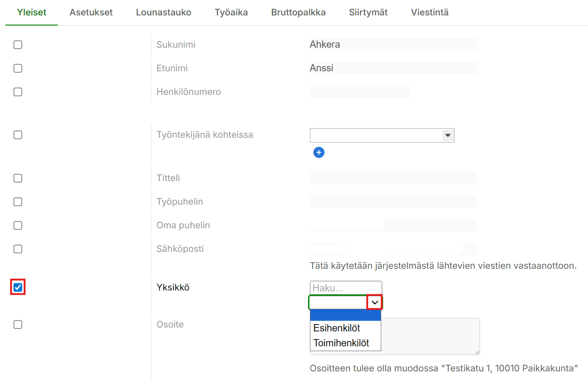Select Toimihenkilöt option in dropdown
588x381 pixels.
[341, 343]
